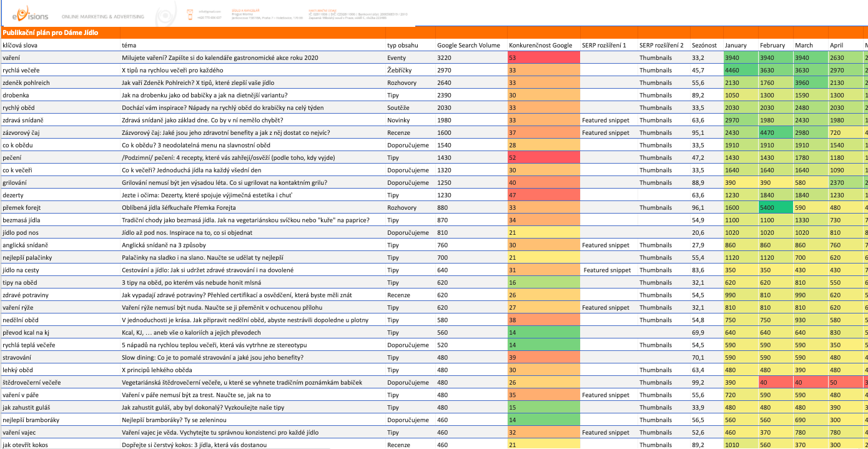This screenshot has width=868, height=449.
Task: Select the competition cell '39' in stravování row
Action: [543, 357]
